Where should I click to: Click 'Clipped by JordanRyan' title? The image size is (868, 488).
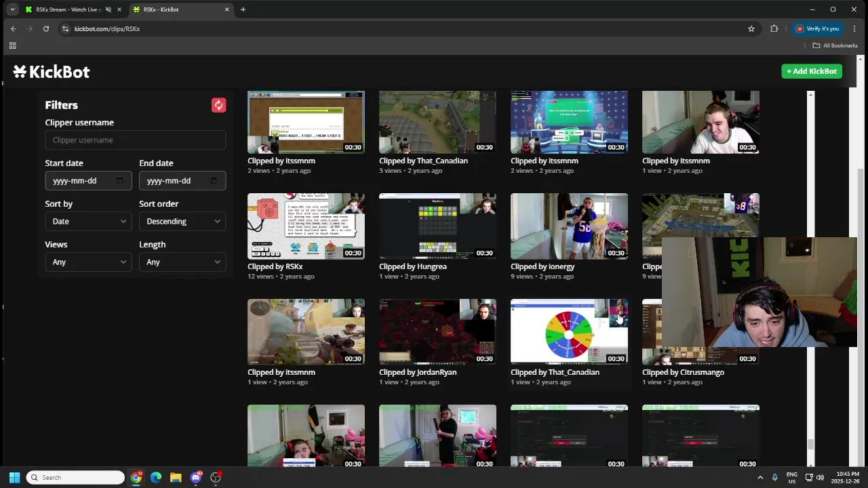(418, 372)
